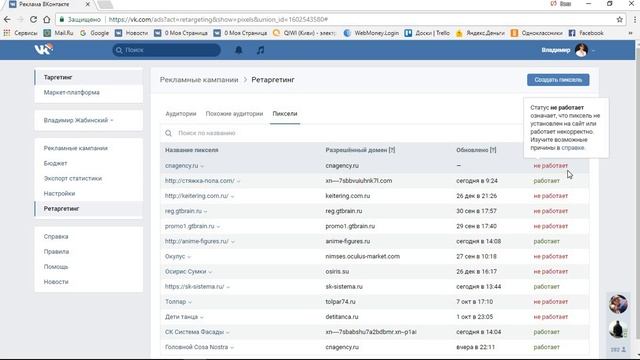Expand Осирис Сумки pixel dropdown
This screenshot has height=360, width=640.
tap(210, 272)
